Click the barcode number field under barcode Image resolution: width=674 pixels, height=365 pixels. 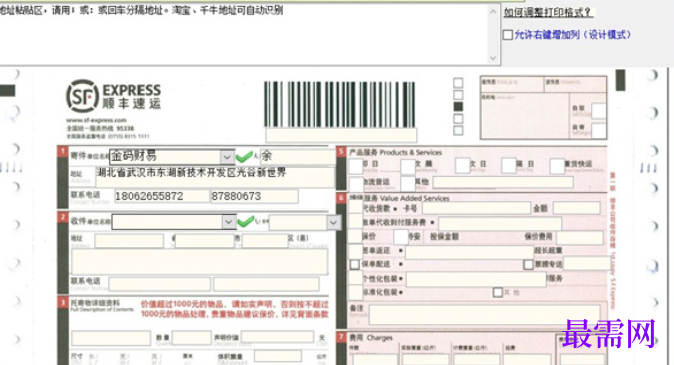[341, 135]
